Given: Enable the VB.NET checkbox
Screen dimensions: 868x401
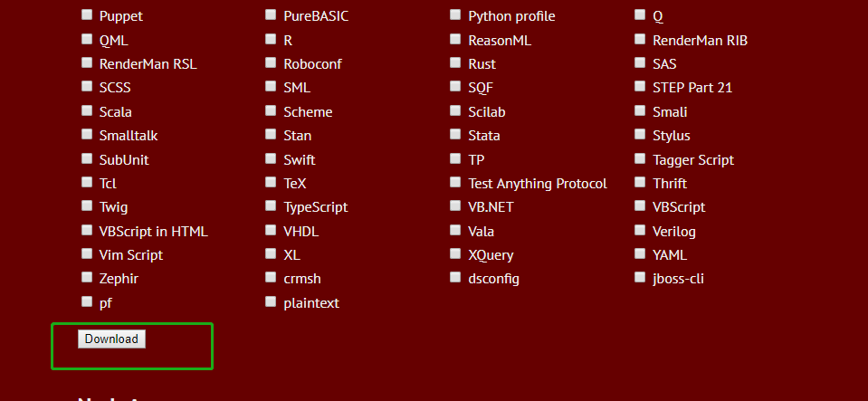Looking at the screenshot, I should [455, 206].
